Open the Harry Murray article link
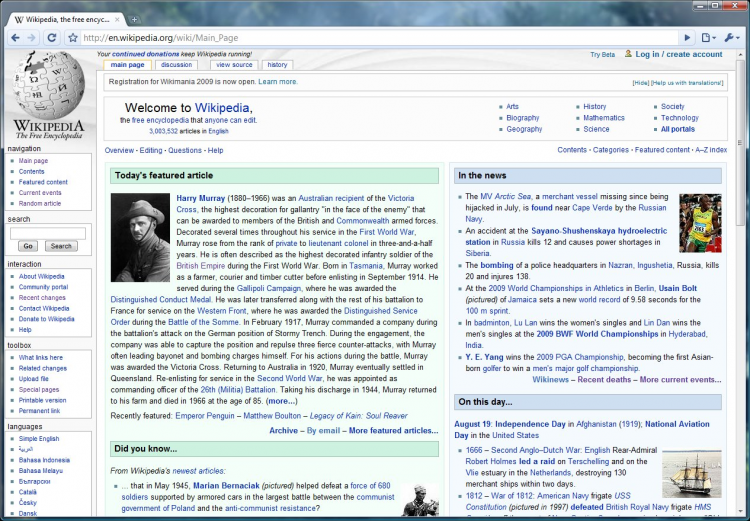The width and height of the screenshot is (750, 521). pyautogui.click(x=200, y=198)
